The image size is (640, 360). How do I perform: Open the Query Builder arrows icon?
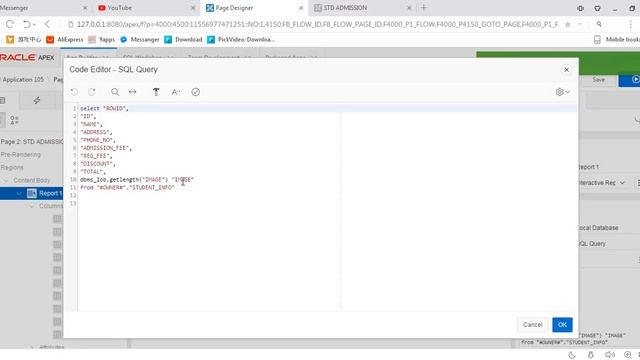(x=133, y=92)
